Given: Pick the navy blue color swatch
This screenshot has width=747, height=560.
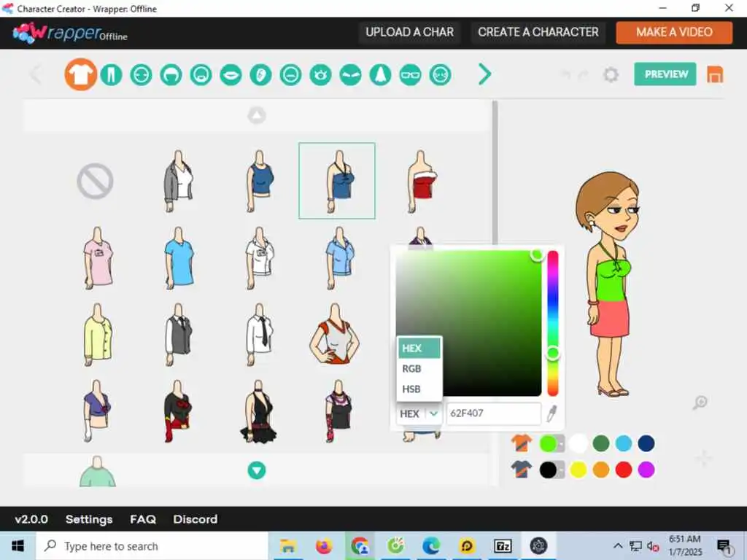Looking at the screenshot, I should tap(646, 443).
